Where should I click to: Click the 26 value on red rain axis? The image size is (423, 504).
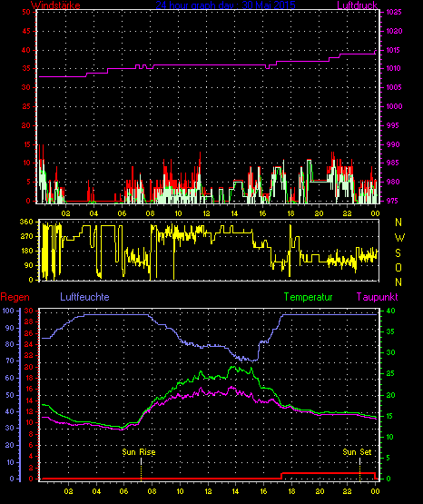tap(28, 333)
